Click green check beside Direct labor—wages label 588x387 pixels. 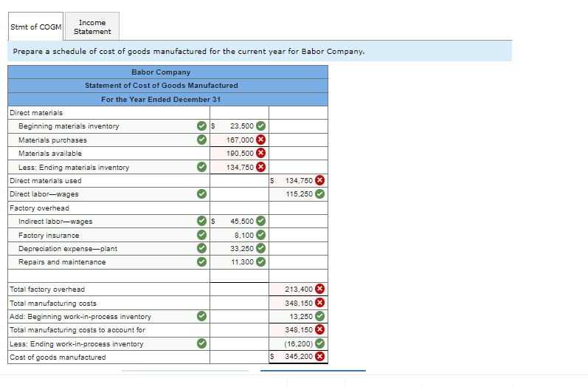coord(201,194)
